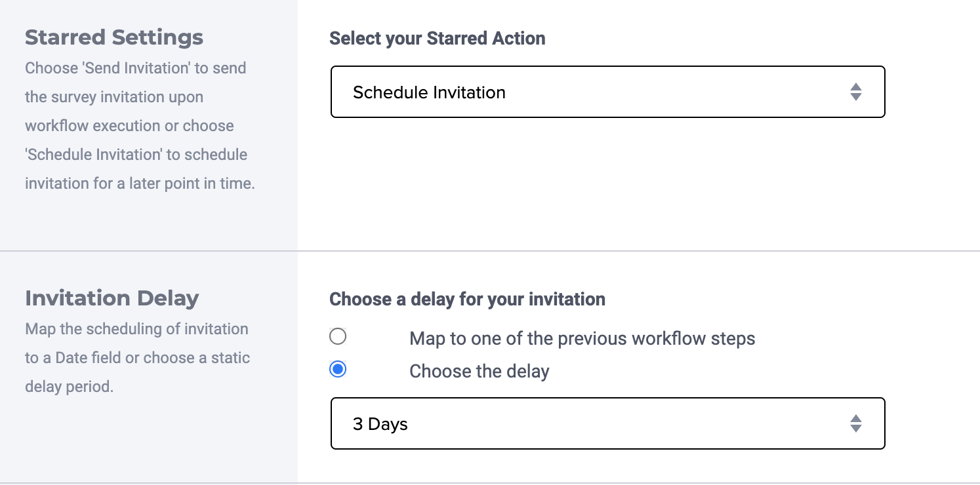Click the 'Choose the delay' option label
Image resolution: width=980 pixels, height=485 pixels.
[479, 372]
